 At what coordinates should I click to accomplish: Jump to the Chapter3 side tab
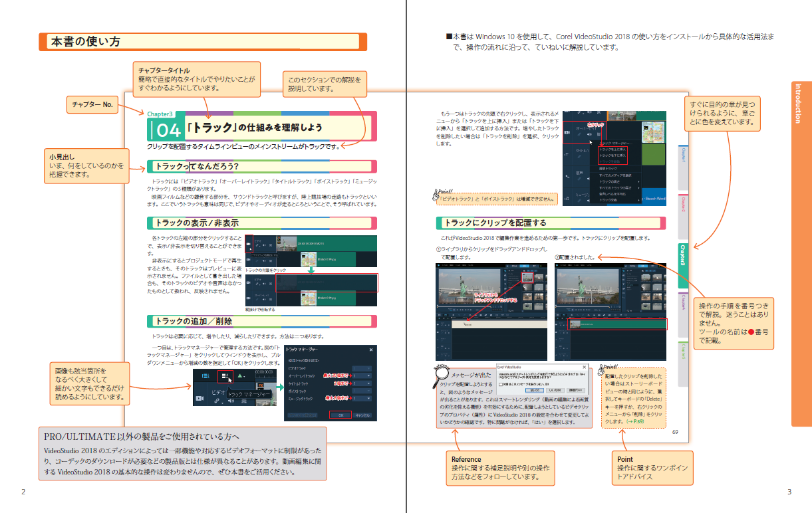click(682, 256)
